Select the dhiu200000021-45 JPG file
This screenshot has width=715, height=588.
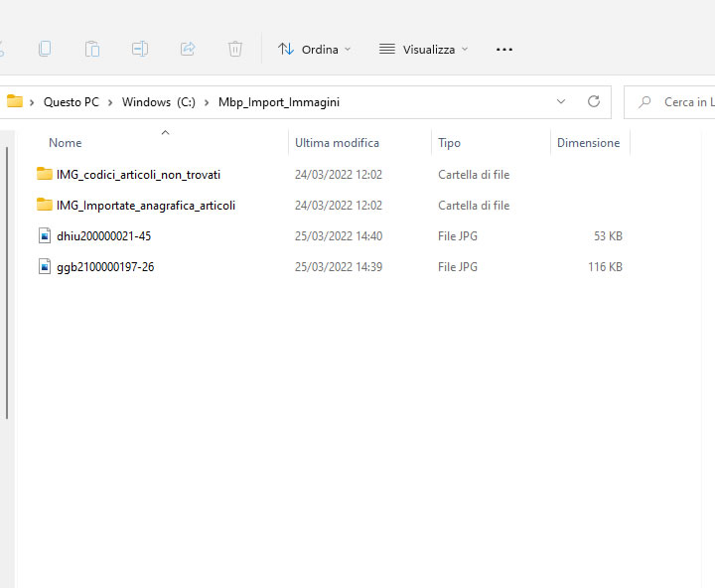coord(103,236)
